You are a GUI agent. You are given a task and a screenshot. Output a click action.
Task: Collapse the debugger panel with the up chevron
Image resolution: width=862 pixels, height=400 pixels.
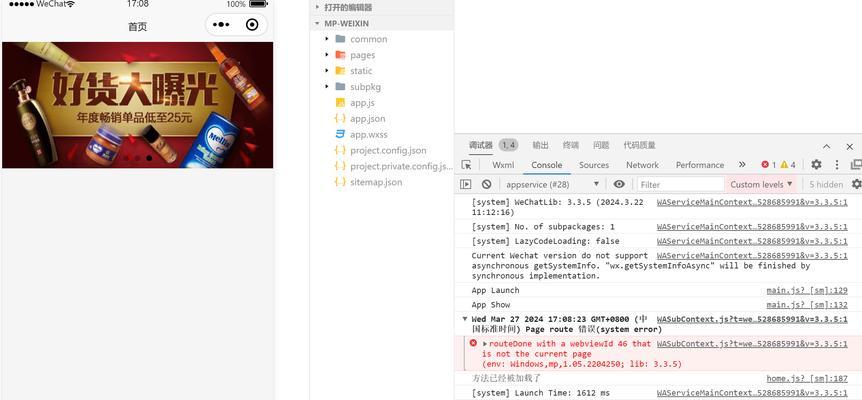click(x=826, y=146)
